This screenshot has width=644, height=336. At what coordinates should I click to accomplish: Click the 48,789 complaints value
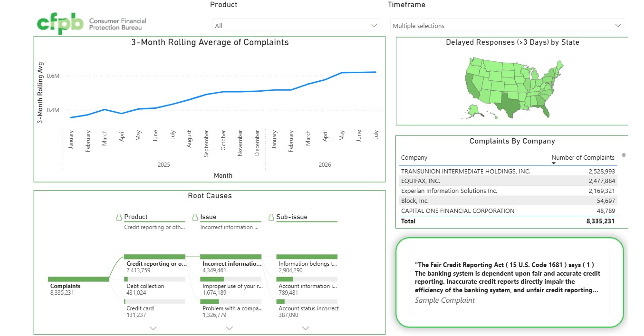[606, 211]
